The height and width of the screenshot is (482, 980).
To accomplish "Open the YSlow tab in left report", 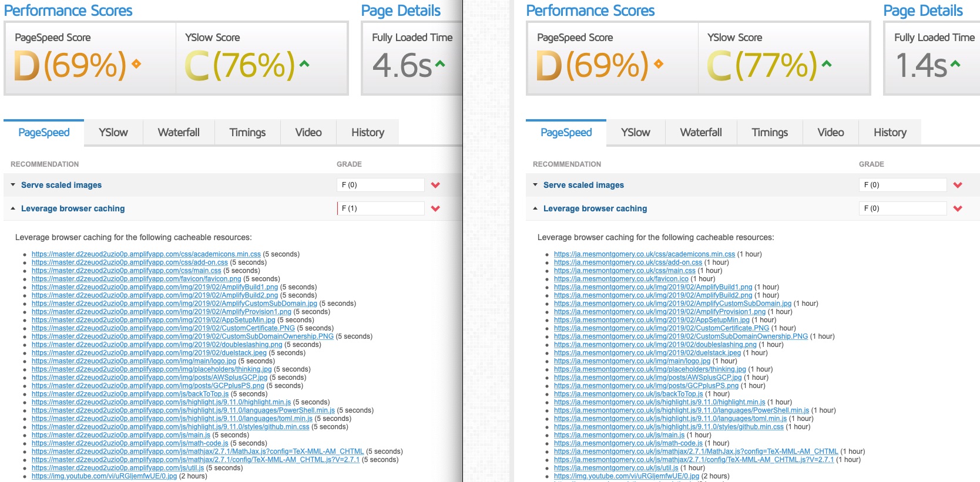I will coord(113,133).
